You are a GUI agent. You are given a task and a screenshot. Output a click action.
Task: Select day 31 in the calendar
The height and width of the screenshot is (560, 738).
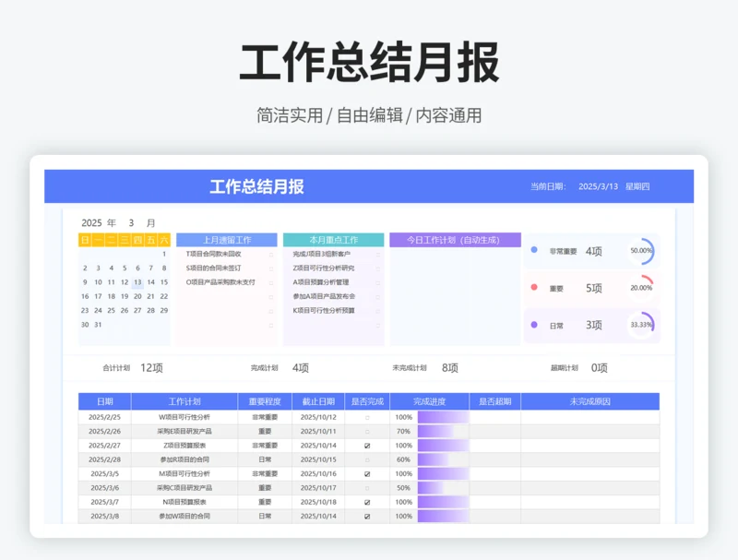pyautogui.click(x=98, y=325)
